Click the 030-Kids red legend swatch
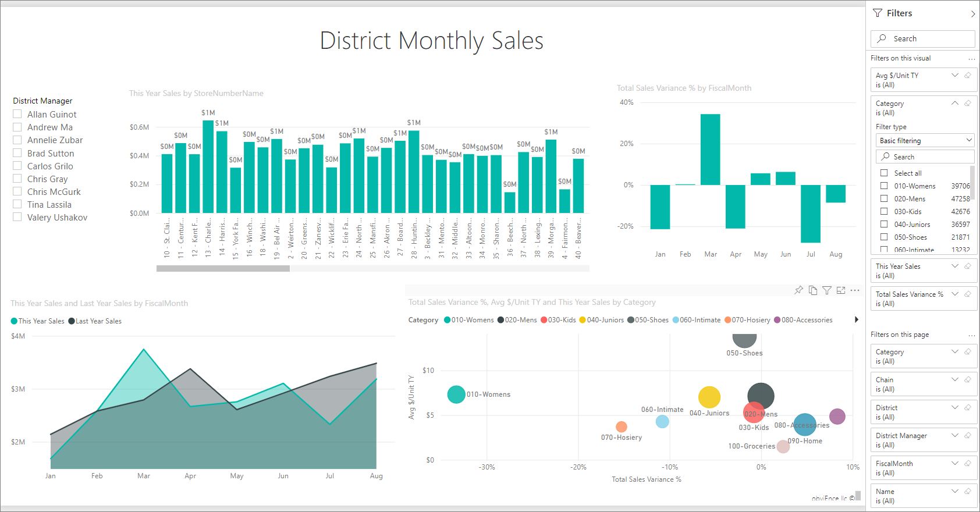 (x=544, y=320)
